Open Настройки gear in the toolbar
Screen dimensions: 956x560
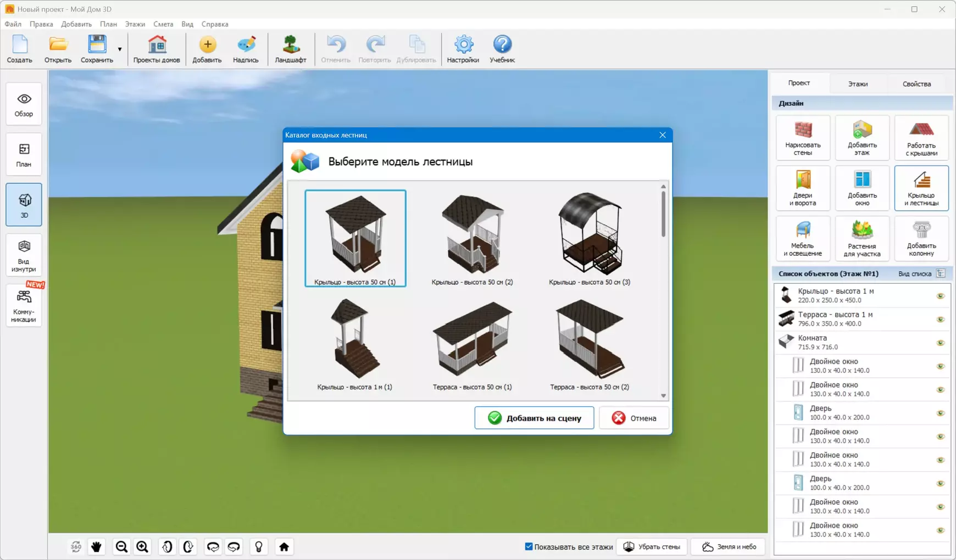coord(463,49)
